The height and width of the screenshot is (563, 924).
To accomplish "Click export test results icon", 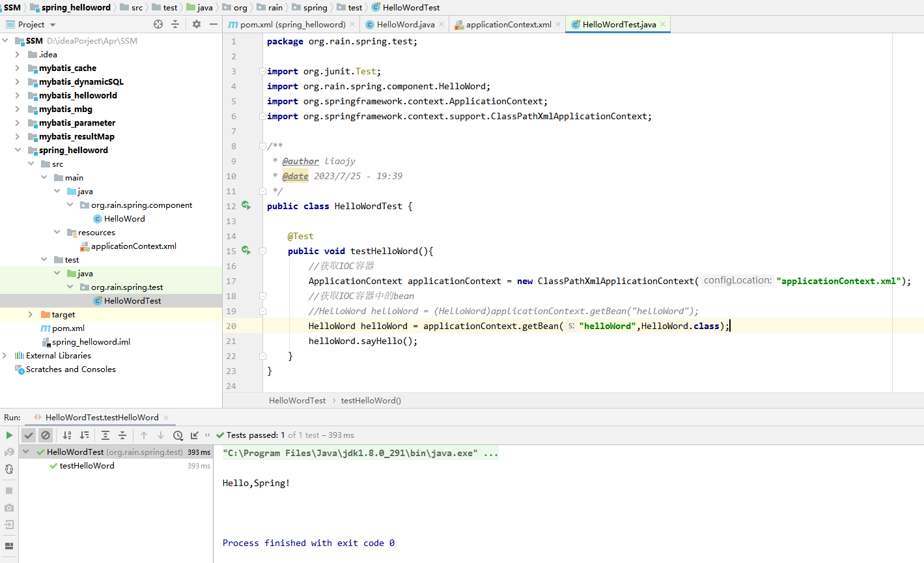I will [x=194, y=435].
